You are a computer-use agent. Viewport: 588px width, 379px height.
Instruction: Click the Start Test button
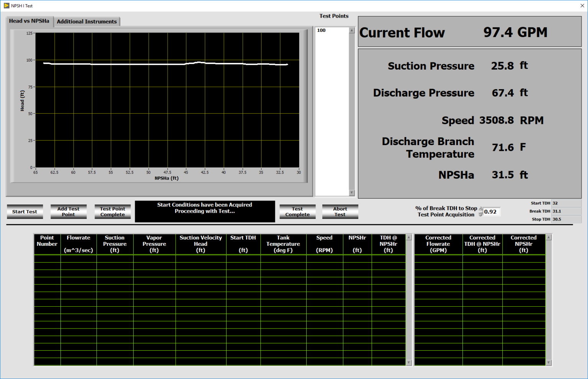[24, 211]
